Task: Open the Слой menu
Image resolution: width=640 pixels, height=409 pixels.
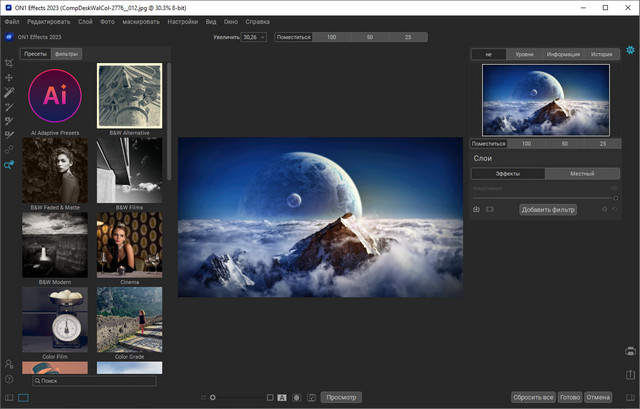Action: (x=86, y=21)
